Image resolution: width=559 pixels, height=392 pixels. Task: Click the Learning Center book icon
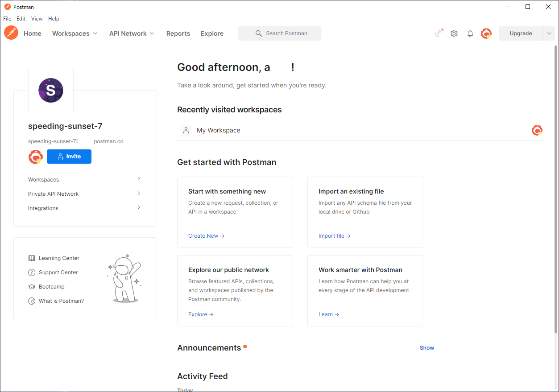click(32, 258)
